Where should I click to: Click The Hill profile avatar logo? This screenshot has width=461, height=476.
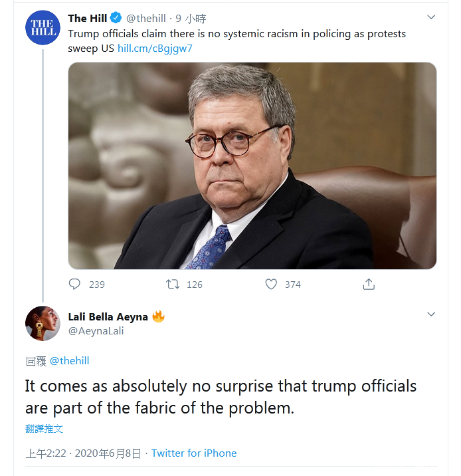pos(43,28)
